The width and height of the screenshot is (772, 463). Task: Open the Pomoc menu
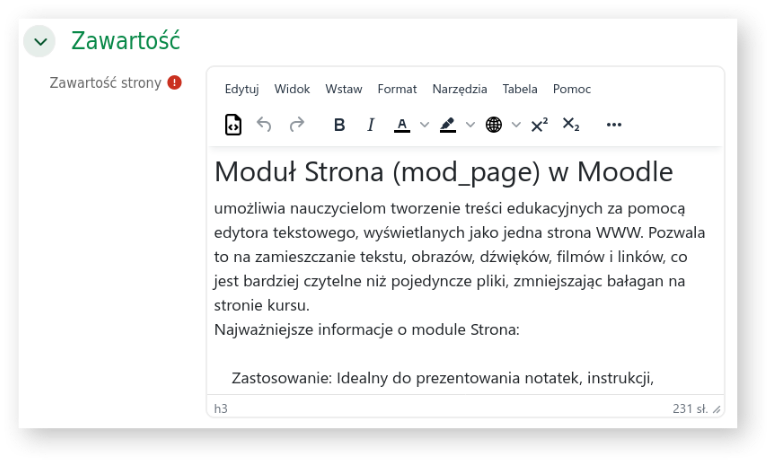click(572, 89)
